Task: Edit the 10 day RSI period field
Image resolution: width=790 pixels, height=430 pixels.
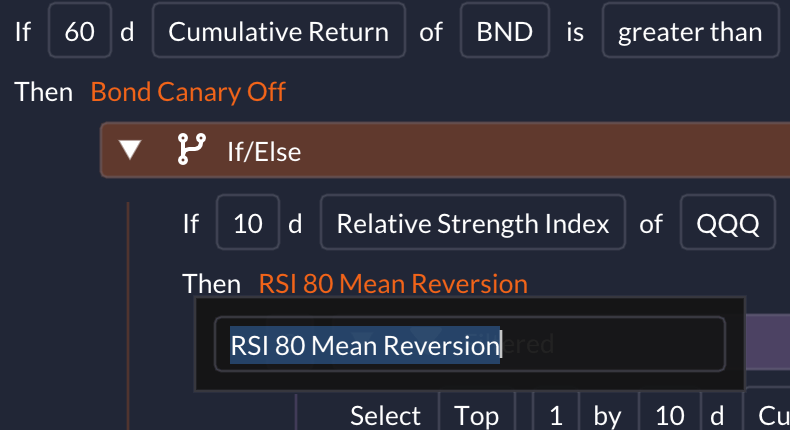Action: pyautogui.click(x=248, y=222)
